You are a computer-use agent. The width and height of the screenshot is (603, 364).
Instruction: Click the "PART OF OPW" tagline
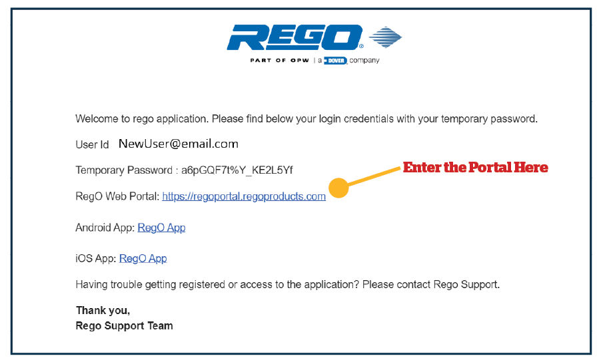click(280, 61)
